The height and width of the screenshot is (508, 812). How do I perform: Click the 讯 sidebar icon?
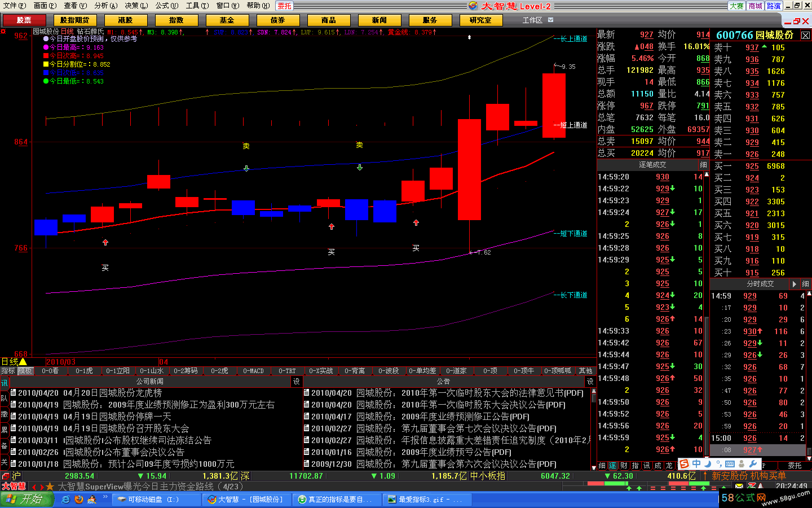5,383
